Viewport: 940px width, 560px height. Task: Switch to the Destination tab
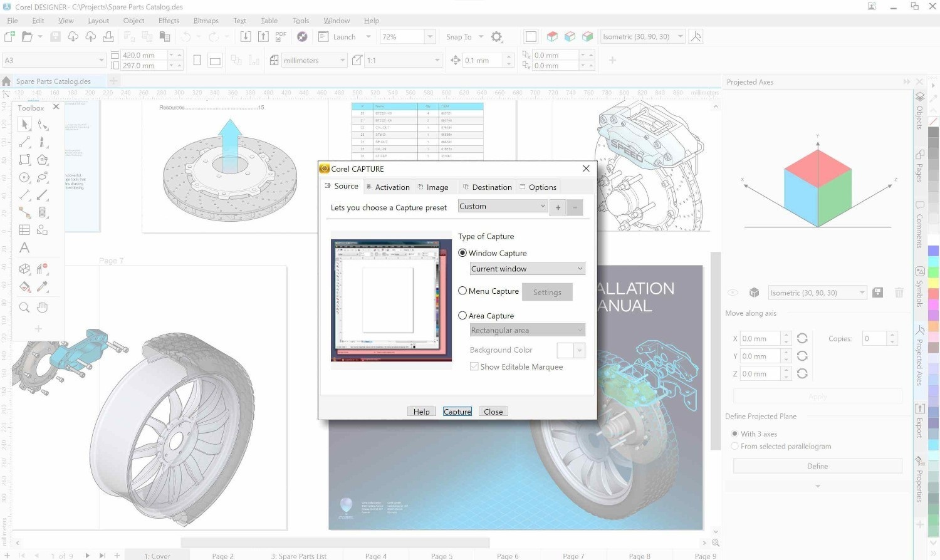(487, 187)
